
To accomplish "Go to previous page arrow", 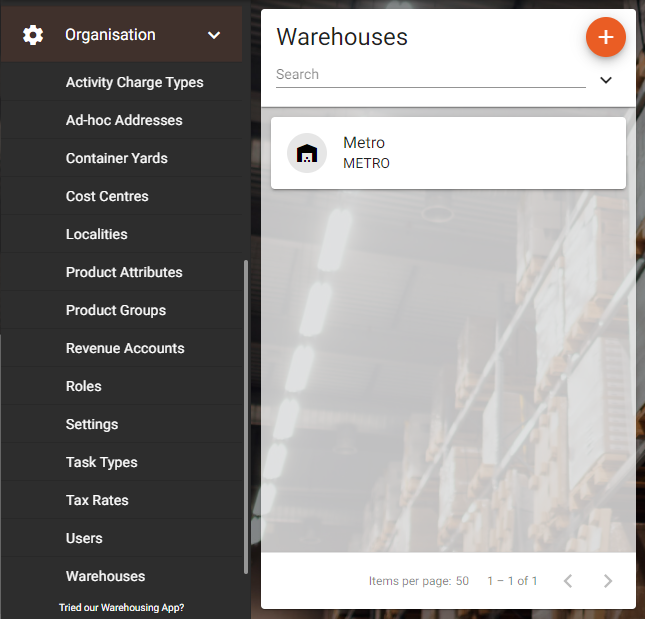I will coord(568,581).
